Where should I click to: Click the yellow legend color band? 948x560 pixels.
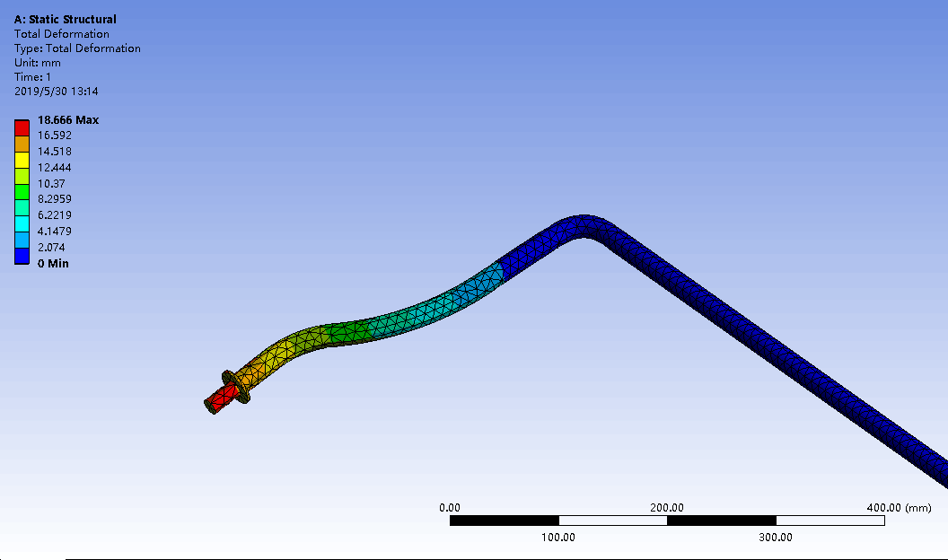[22, 160]
